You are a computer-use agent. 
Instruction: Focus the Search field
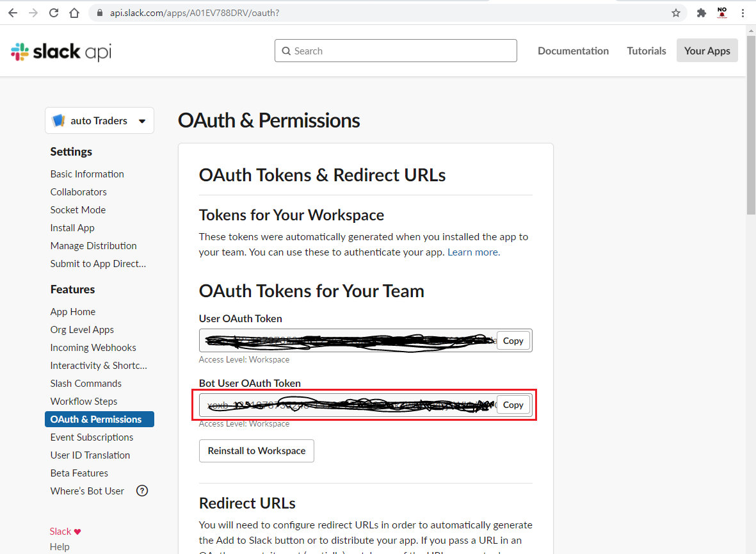pyautogui.click(x=396, y=51)
